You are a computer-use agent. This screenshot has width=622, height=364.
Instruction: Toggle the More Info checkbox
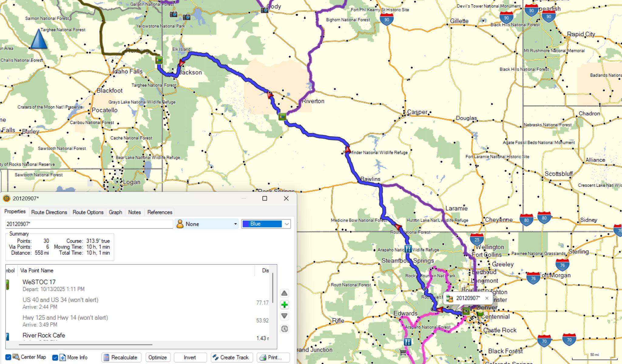55,357
